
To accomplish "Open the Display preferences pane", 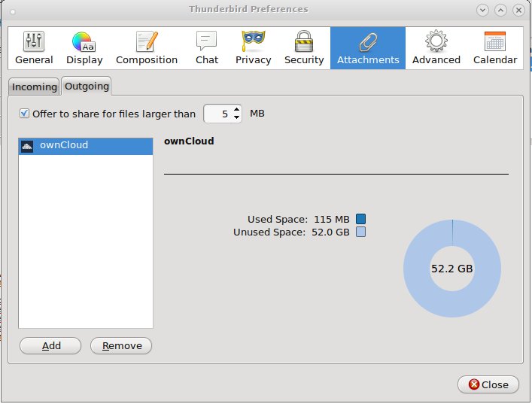I will [84, 48].
